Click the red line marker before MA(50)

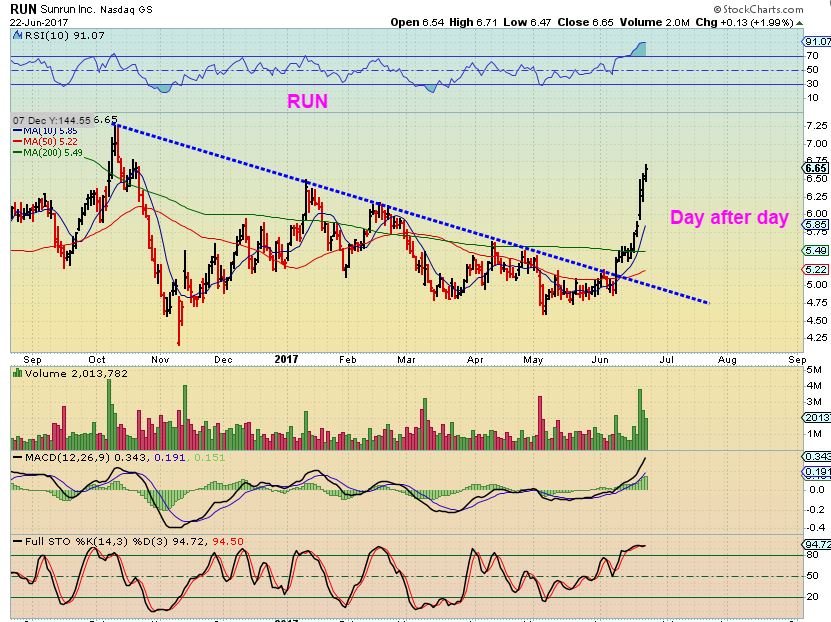(x=17, y=141)
